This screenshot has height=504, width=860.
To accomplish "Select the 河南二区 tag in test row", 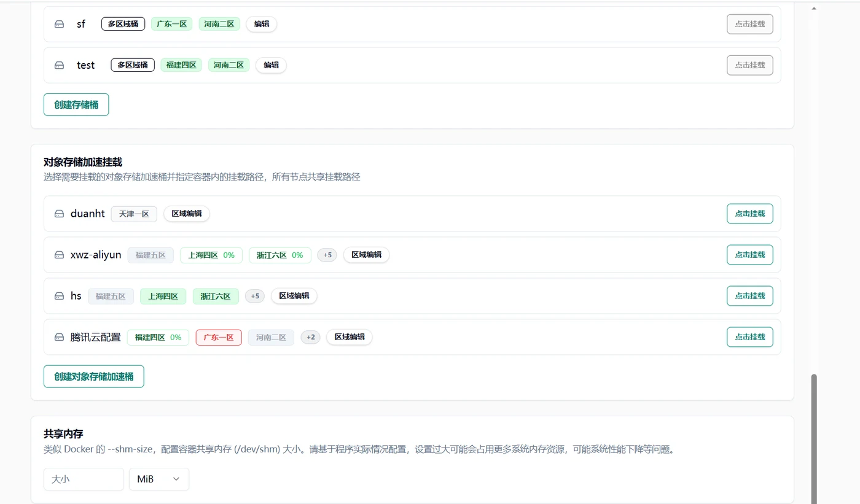I will pos(229,65).
